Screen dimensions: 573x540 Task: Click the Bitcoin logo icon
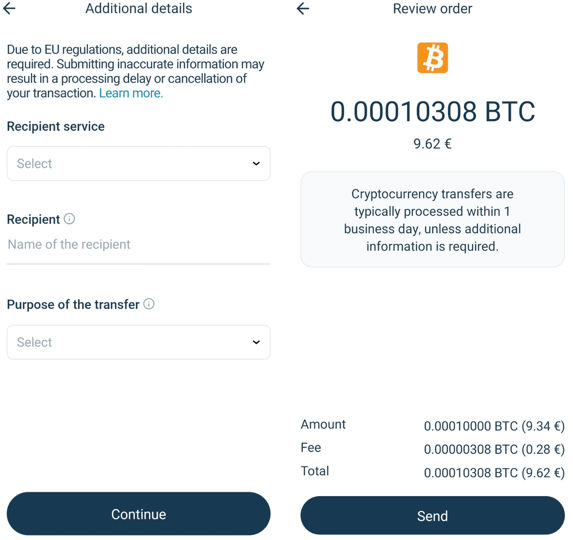click(x=432, y=58)
